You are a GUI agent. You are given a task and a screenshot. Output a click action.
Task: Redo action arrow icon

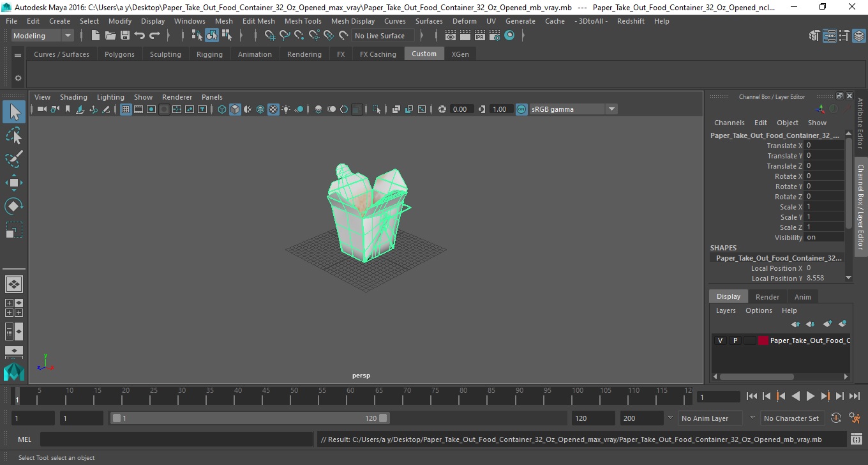coord(154,36)
